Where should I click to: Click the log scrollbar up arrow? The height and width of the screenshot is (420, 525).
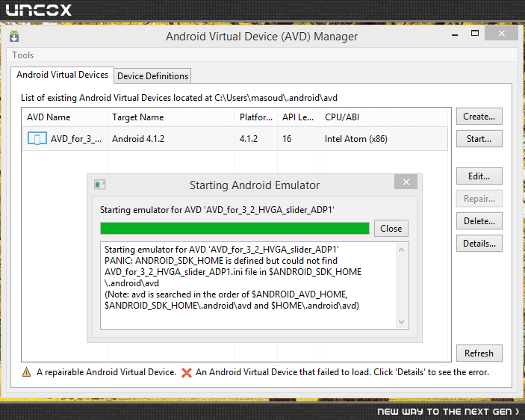(402, 250)
